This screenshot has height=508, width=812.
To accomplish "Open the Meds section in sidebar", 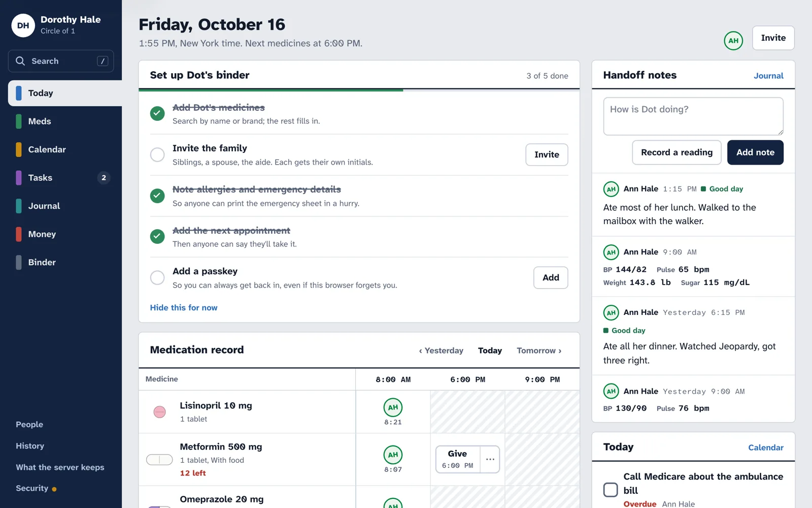I will point(65,121).
